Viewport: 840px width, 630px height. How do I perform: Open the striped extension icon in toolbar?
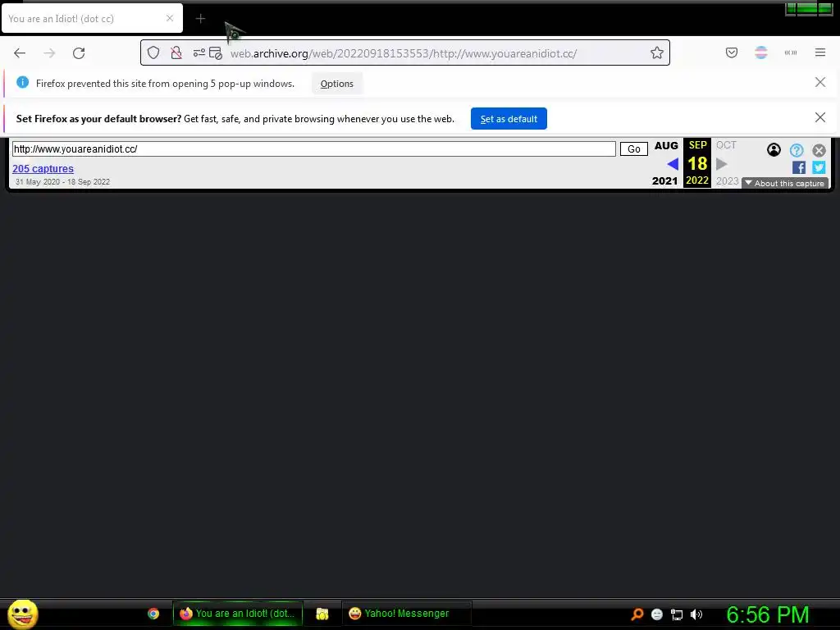coord(761,52)
